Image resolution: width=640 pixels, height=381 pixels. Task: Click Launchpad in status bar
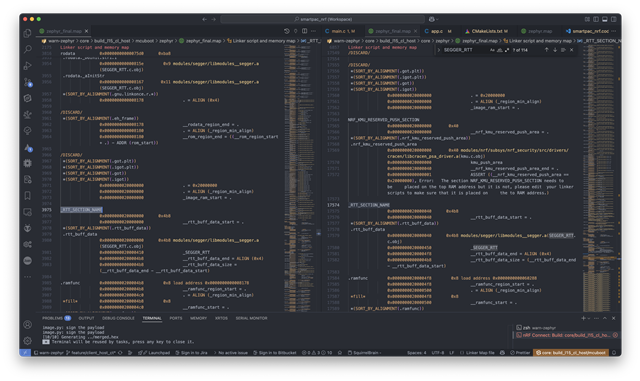[x=155, y=352]
